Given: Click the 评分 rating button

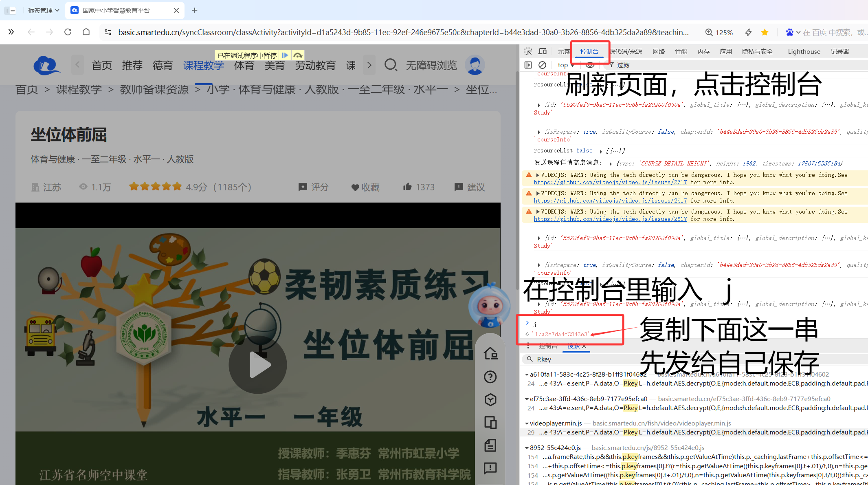Looking at the screenshot, I should [313, 187].
